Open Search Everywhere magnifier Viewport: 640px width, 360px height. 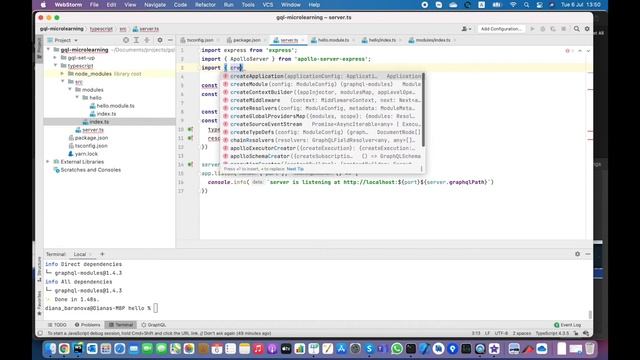click(576, 29)
